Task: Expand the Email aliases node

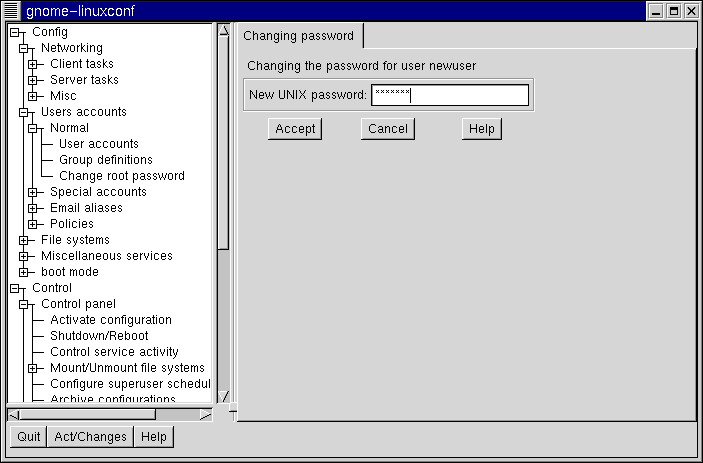Action: [x=33, y=208]
